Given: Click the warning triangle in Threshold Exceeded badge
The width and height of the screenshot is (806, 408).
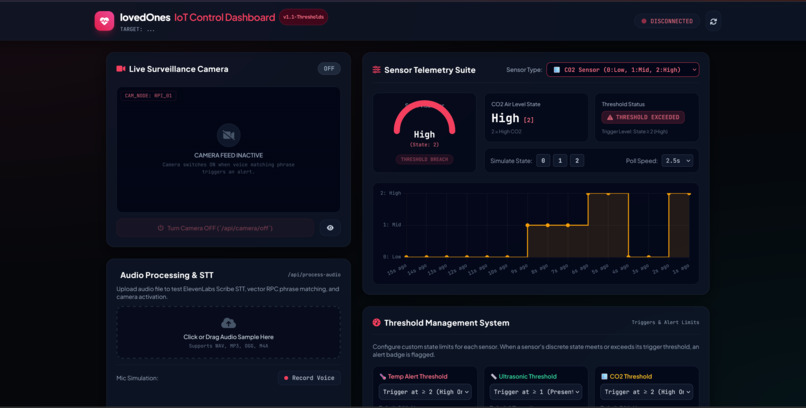Looking at the screenshot, I should coord(610,117).
